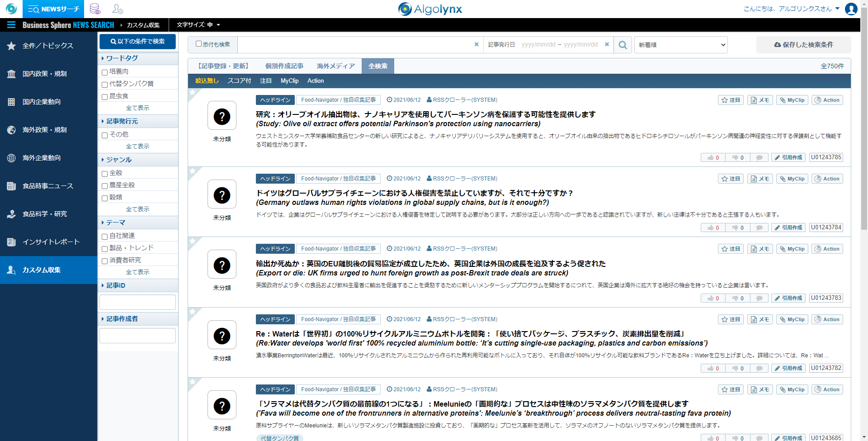Clear the keyword search field with X
This screenshot has width=868, height=441.
click(476, 44)
